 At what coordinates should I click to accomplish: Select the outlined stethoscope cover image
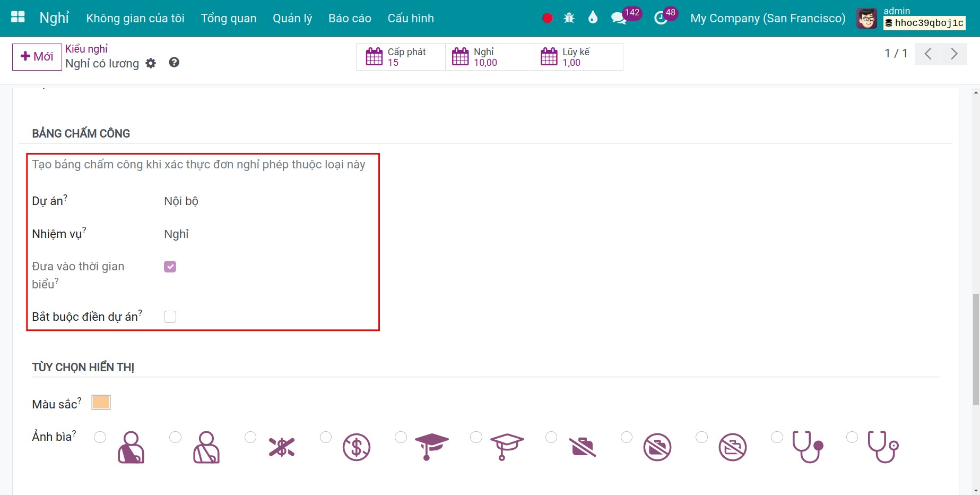[x=883, y=447]
